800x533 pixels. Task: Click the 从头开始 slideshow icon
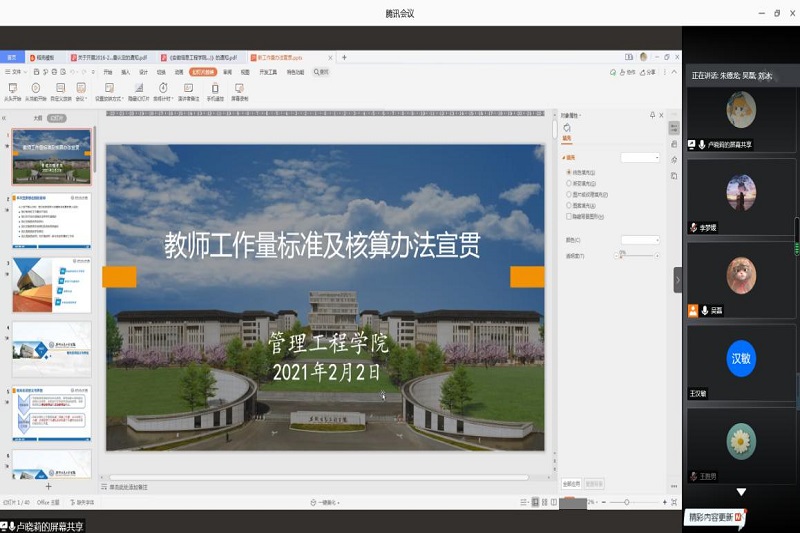12,89
